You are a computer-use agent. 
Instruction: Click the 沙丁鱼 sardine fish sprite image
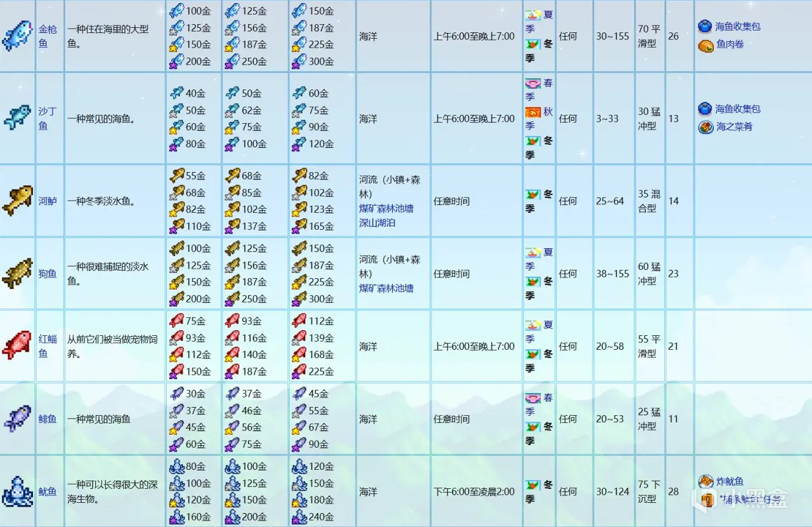17,118
